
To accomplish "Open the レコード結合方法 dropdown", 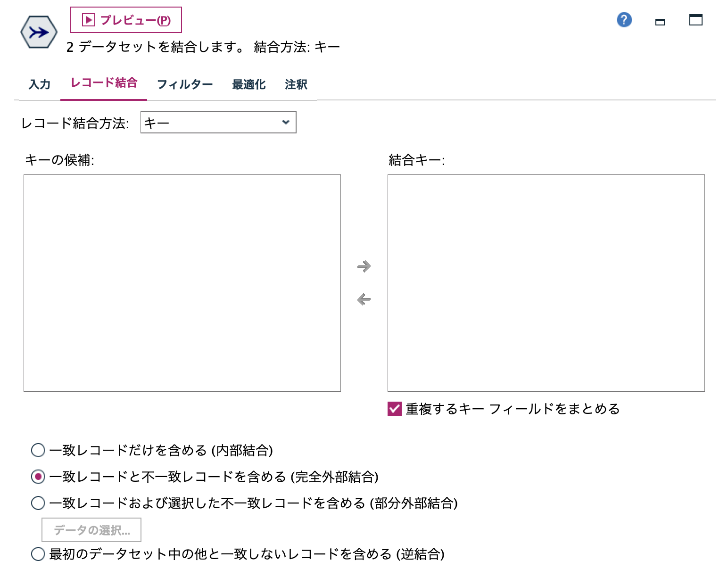I will coord(218,122).
